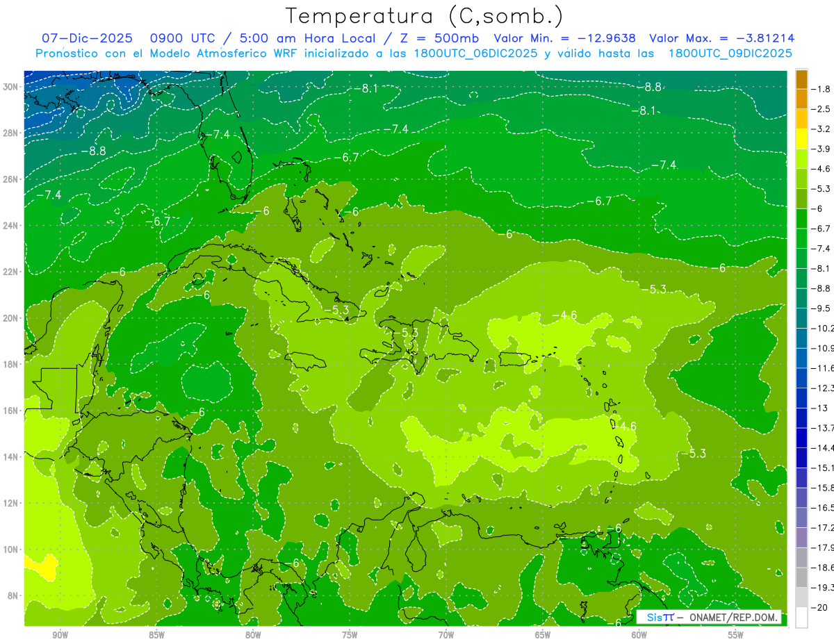Viewport: 834px width, 644px height.
Task: Click the '24N' latitude axis label
Action: [x=12, y=226]
